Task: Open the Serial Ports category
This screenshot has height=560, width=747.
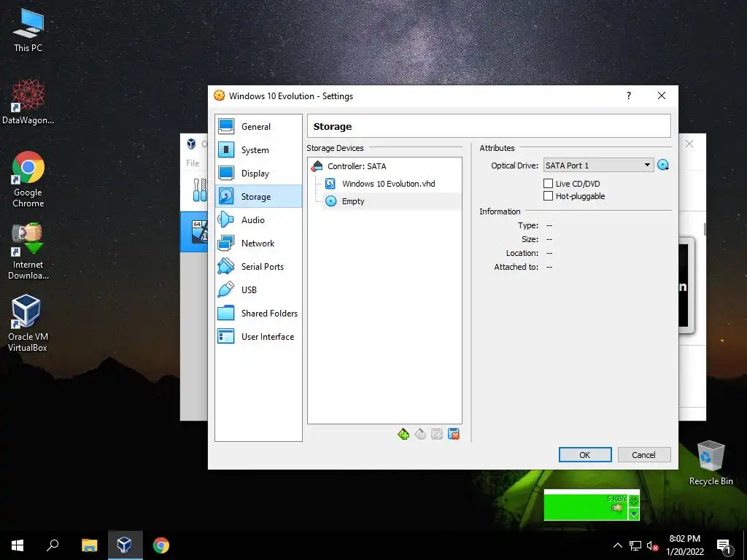Action: click(258, 267)
